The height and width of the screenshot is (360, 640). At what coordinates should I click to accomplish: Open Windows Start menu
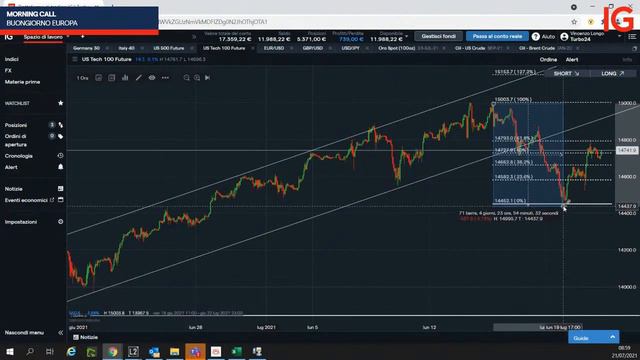pos(10,351)
